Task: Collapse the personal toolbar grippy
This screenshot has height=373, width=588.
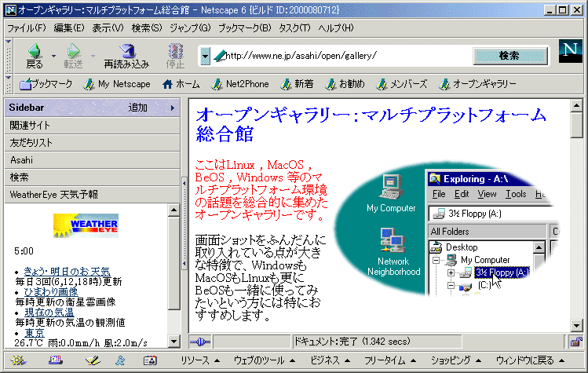Action: [9, 84]
